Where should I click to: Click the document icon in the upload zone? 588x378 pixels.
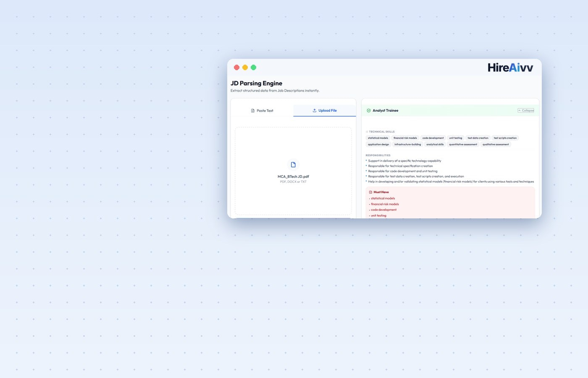(x=293, y=165)
